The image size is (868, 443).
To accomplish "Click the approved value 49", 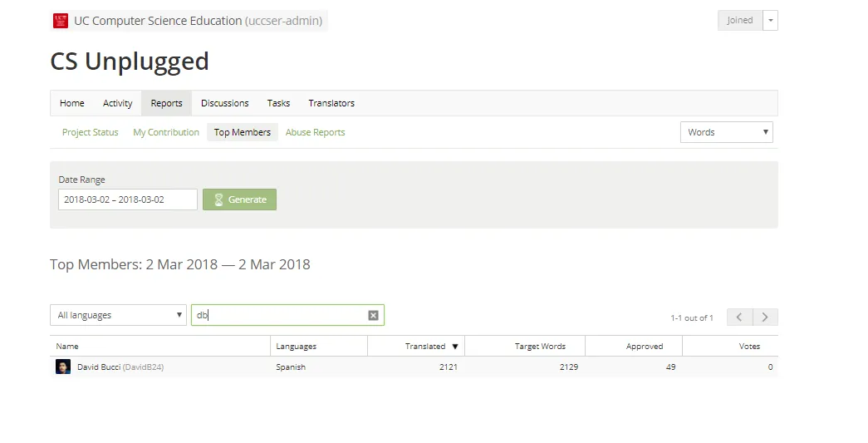I will click(670, 367).
